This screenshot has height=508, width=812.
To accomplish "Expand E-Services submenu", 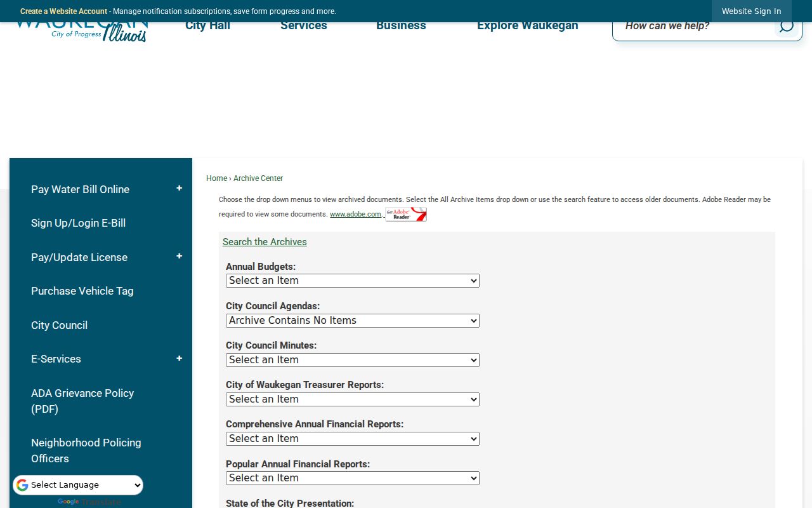I will (x=179, y=359).
